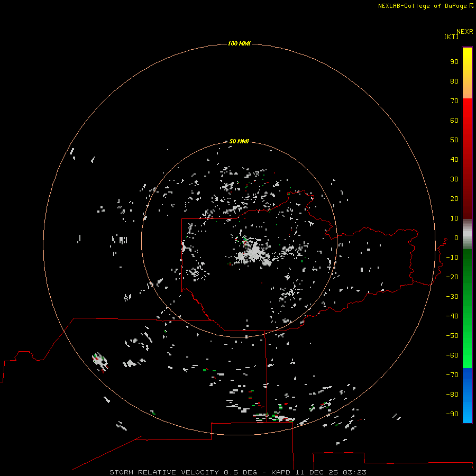Click the 0 value on velocity scale
Image resolution: width=476 pixels, height=476 pixels.
[456, 237]
